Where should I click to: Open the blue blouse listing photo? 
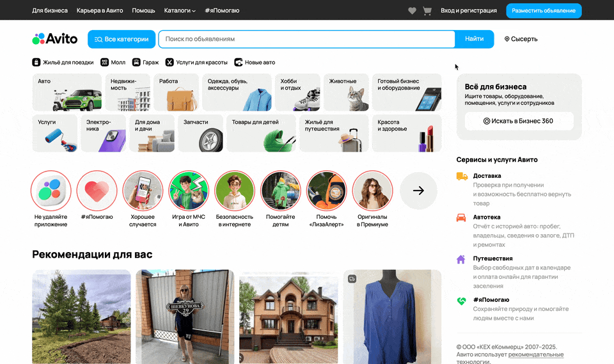click(392, 317)
